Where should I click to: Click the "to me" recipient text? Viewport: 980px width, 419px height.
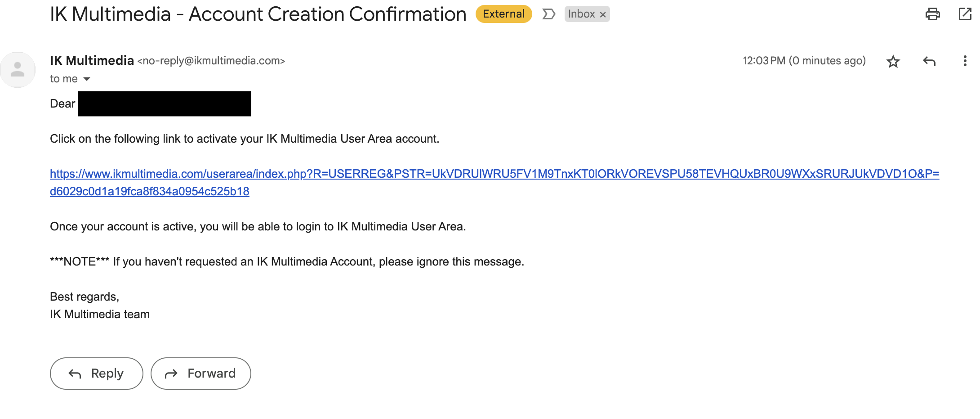click(63, 79)
